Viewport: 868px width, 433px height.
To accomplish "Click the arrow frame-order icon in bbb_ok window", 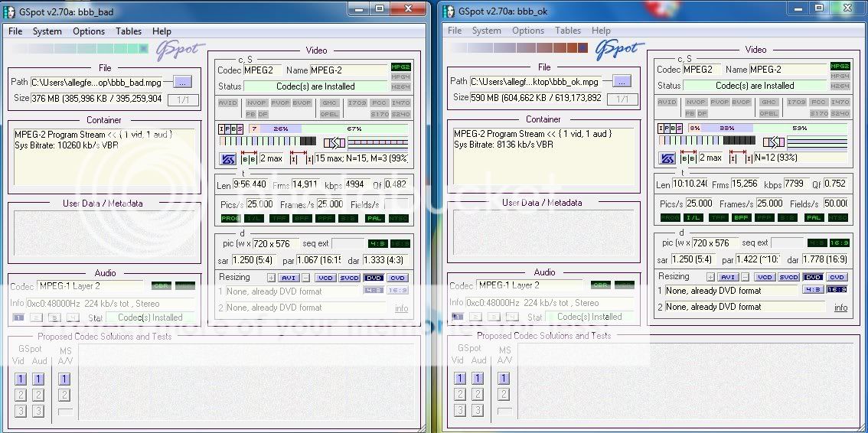I will tap(774, 142).
